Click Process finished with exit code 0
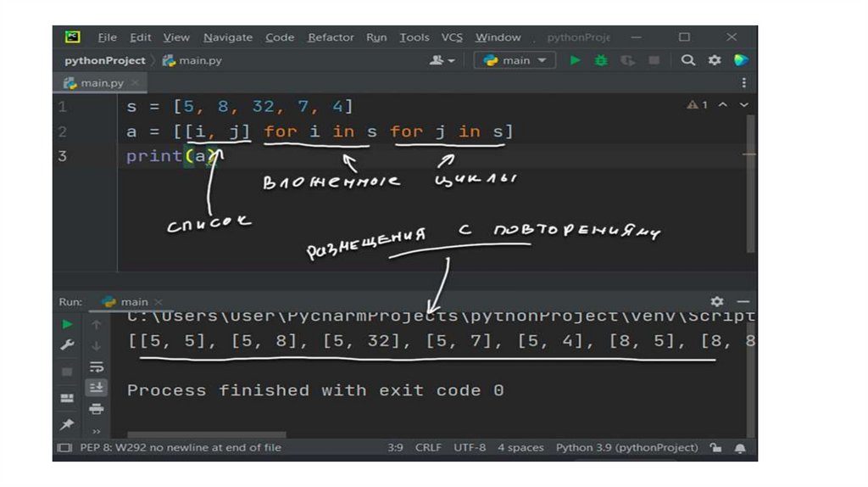The image size is (868, 487). (315, 390)
